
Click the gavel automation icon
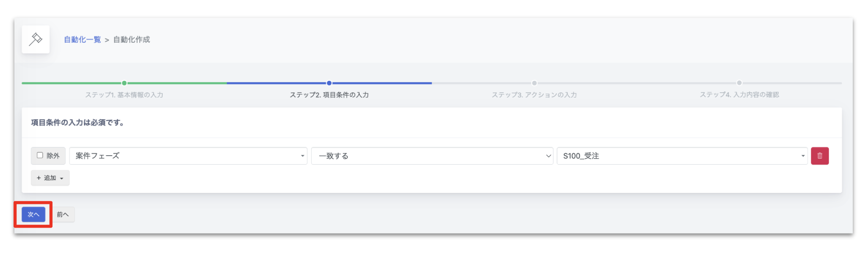pos(36,39)
